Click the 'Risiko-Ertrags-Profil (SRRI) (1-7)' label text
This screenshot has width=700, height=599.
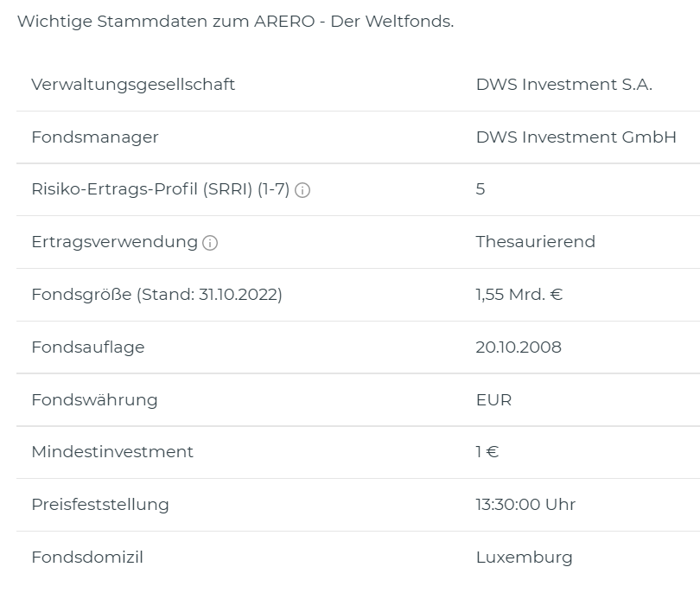tap(160, 189)
